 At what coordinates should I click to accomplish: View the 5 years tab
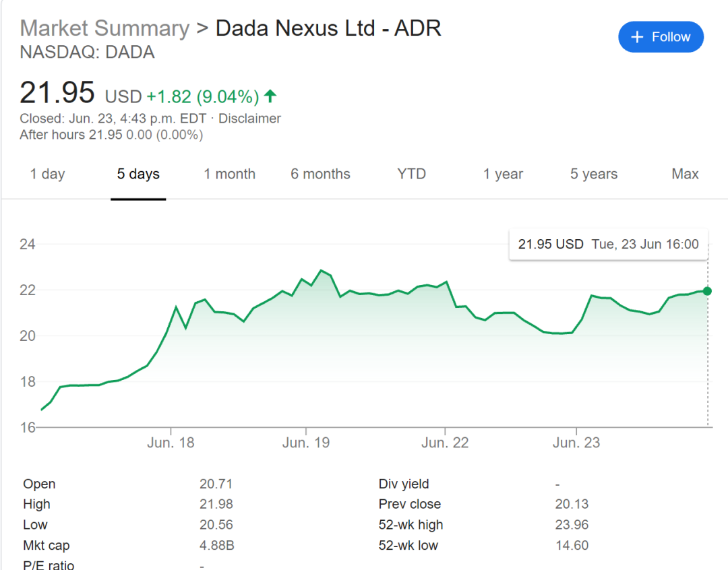[594, 174]
